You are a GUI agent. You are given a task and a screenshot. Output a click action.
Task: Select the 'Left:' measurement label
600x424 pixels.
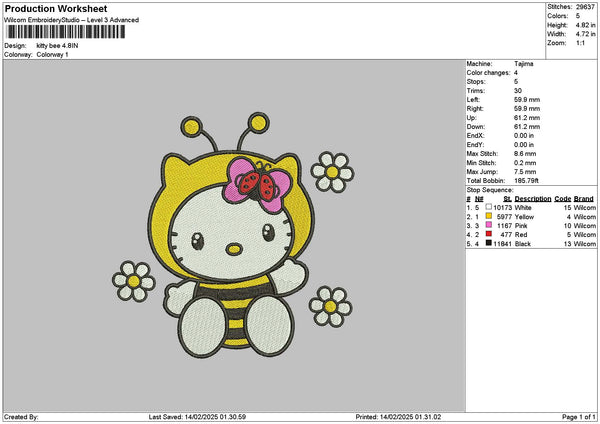pos(473,100)
